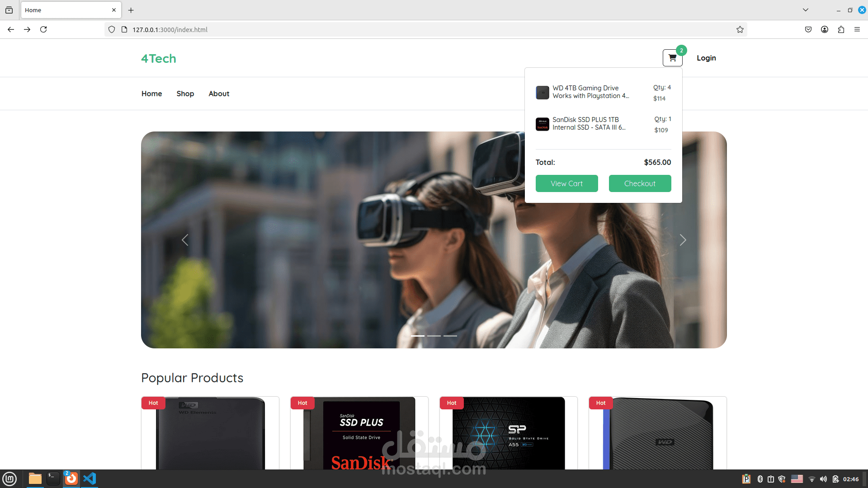Open the Files folder in taskbar
Viewport: 868px width, 488px height.
click(35, 479)
